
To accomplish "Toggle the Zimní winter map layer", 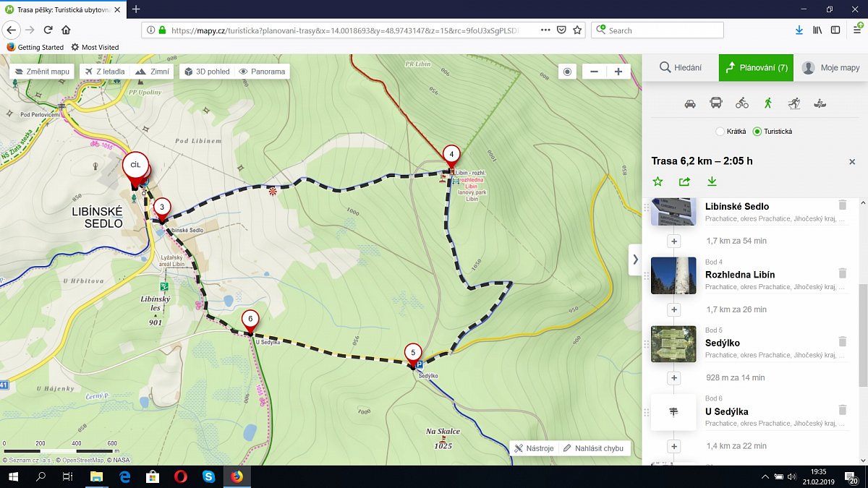I will 153,72.
